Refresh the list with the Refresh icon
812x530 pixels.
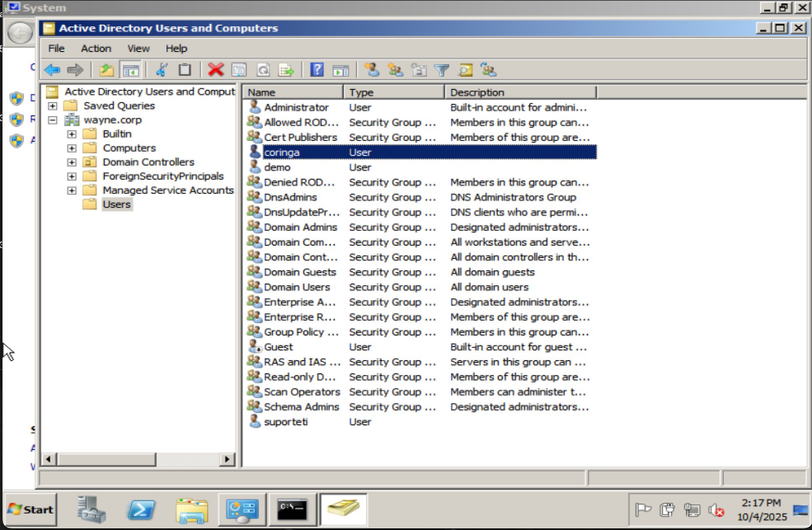pyautogui.click(x=263, y=70)
